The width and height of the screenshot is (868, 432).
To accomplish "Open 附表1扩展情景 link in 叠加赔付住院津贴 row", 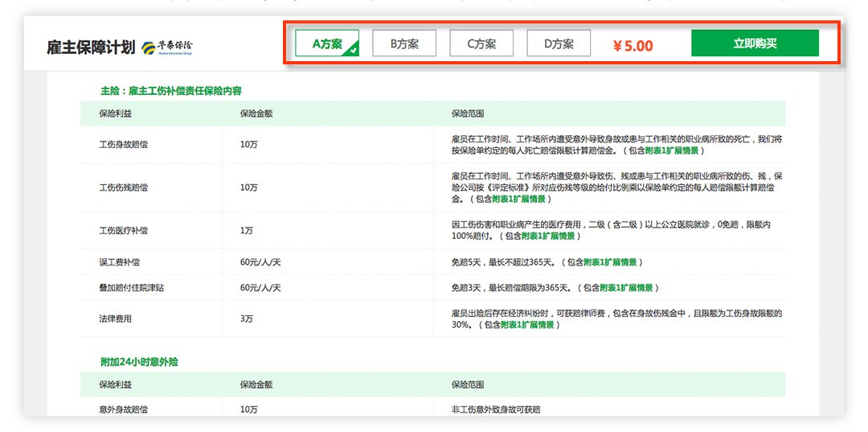I will tap(628, 287).
